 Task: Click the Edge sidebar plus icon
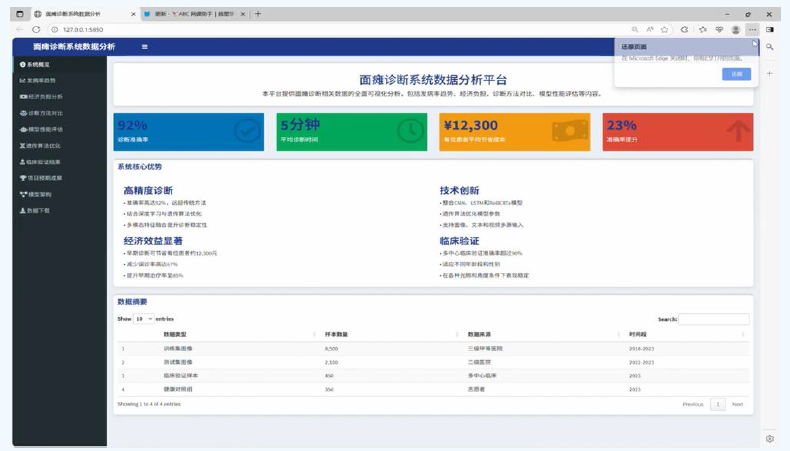(770, 74)
